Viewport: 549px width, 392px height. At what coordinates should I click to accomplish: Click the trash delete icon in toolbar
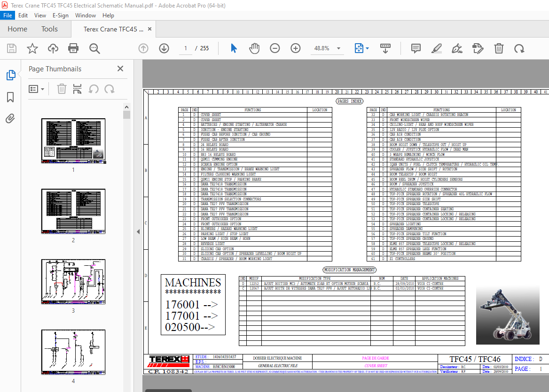coord(499,48)
